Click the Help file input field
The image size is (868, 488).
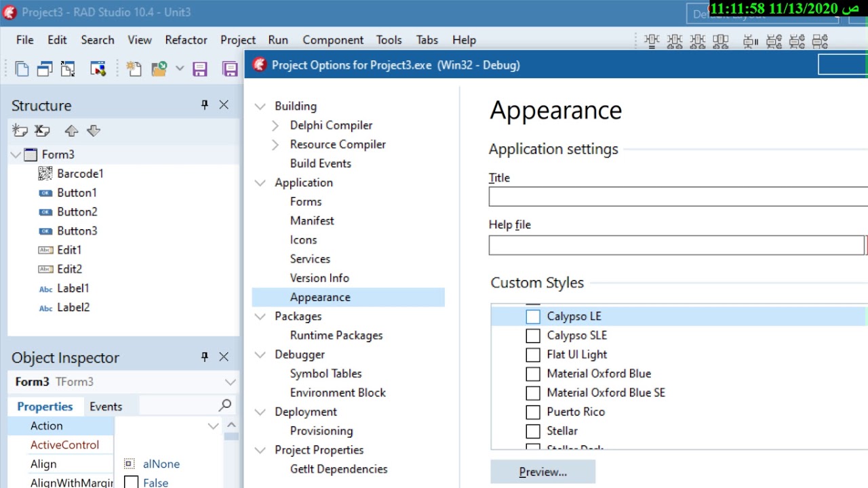tap(677, 245)
